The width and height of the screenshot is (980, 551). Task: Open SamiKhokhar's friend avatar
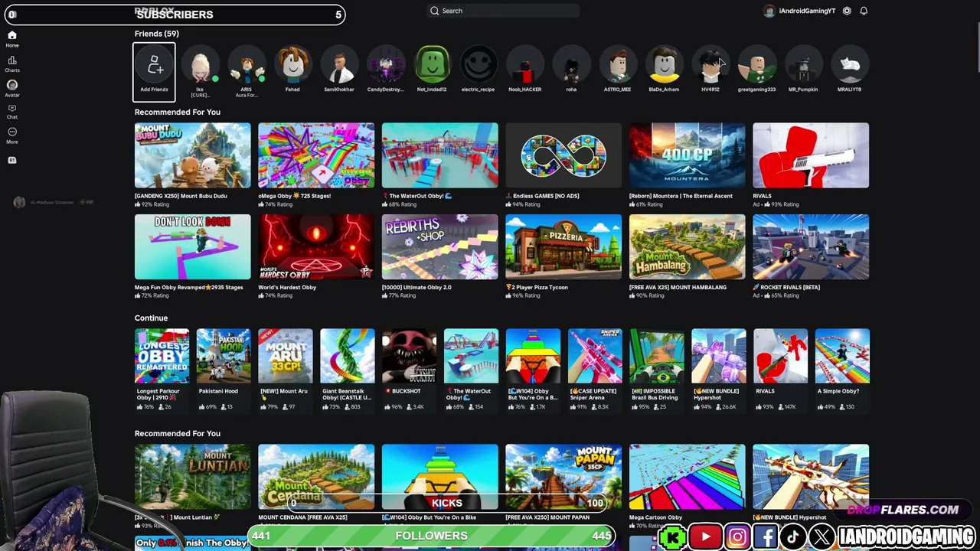(339, 66)
